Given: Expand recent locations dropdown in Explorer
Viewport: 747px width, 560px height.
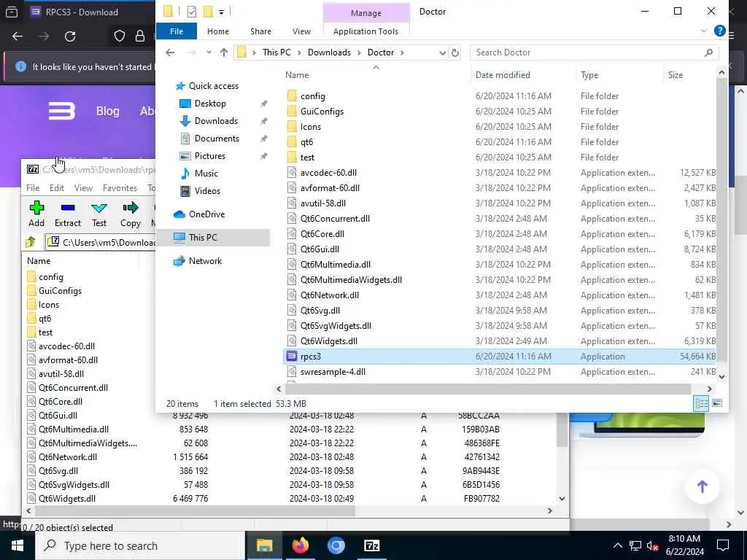Looking at the screenshot, I should click(209, 52).
